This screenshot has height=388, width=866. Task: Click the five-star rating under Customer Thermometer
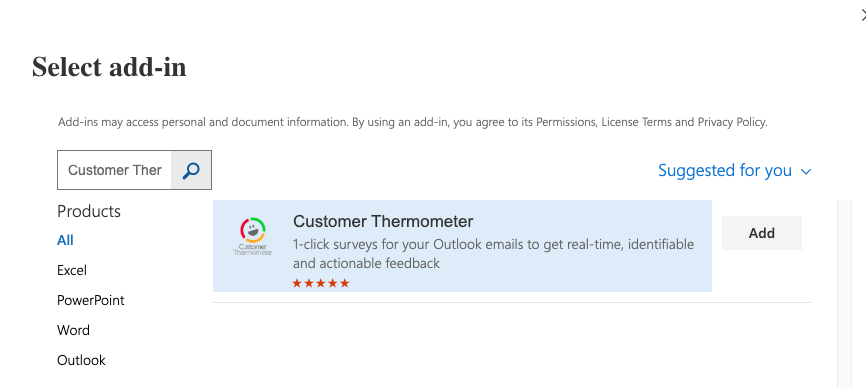click(x=321, y=283)
